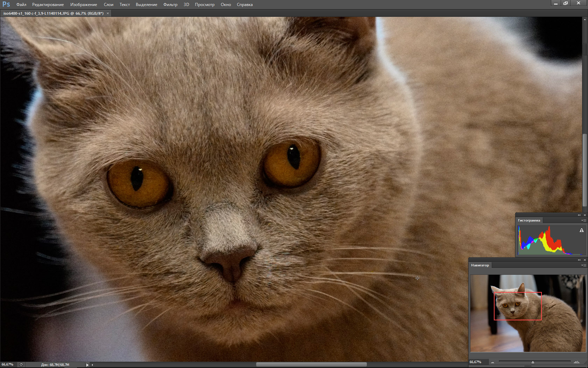The image size is (588, 368).
Task: Select the Навигатор panel tab
Action: coord(480,265)
